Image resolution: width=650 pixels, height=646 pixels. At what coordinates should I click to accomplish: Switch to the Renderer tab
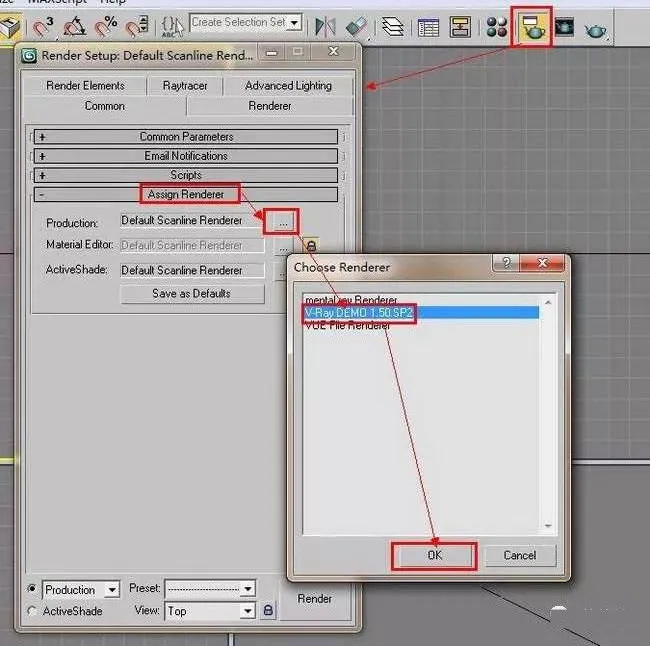tap(270, 106)
